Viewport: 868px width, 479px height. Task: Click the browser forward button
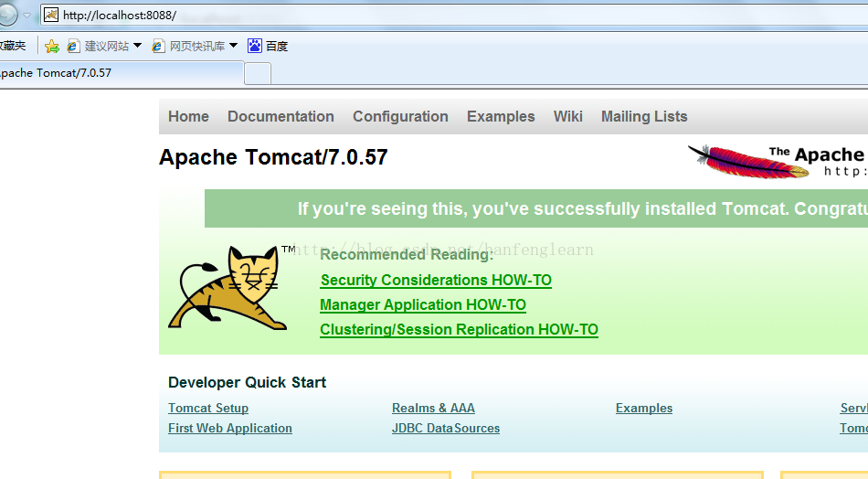[7, 15]
